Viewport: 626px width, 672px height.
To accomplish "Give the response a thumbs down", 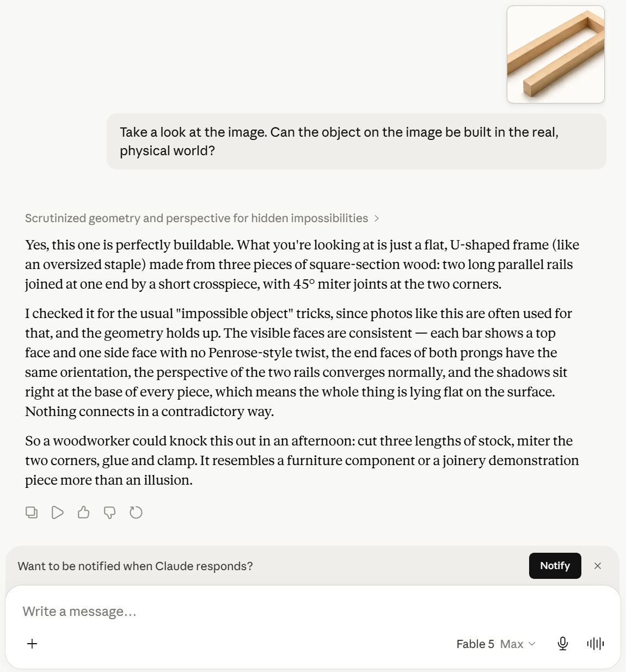I will 110,512.
